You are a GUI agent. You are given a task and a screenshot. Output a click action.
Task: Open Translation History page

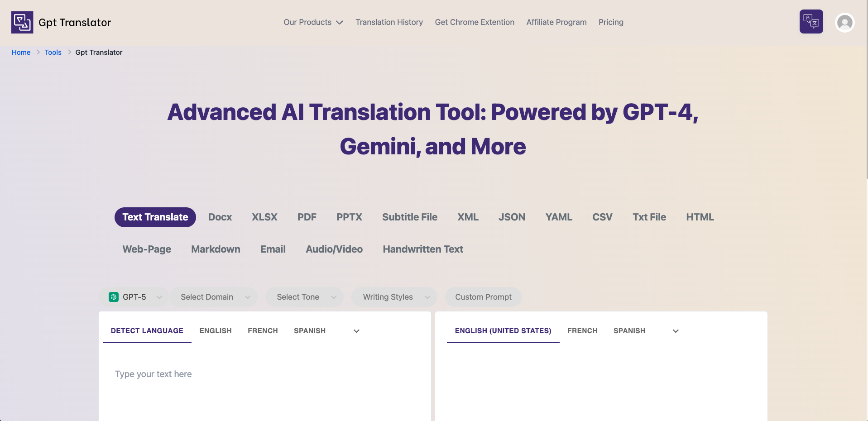tap(389, 22)
